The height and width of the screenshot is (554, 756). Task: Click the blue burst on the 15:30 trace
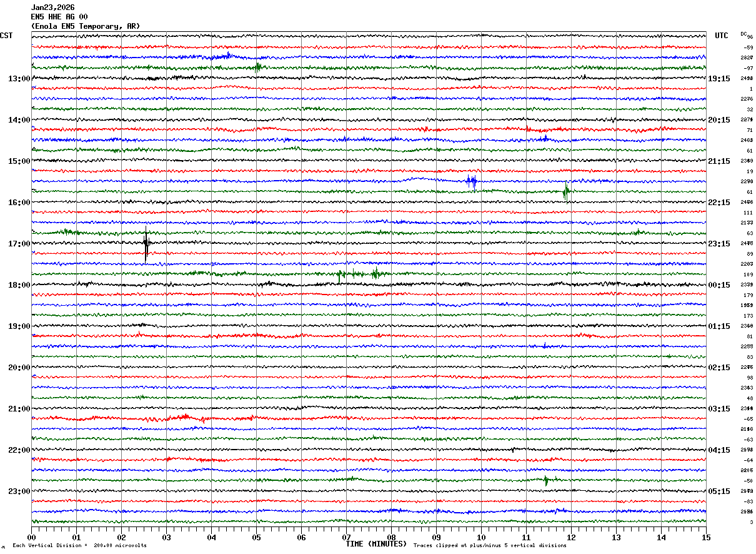point(472,182)
